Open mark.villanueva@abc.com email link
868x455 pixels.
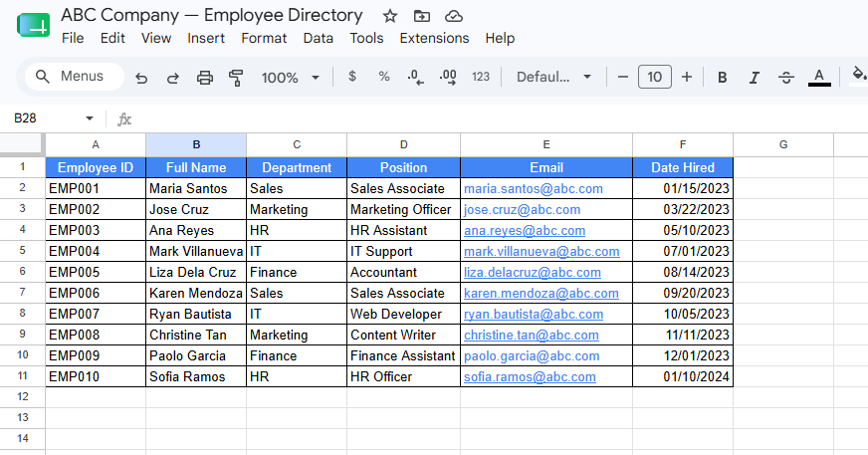pos(542,251)
